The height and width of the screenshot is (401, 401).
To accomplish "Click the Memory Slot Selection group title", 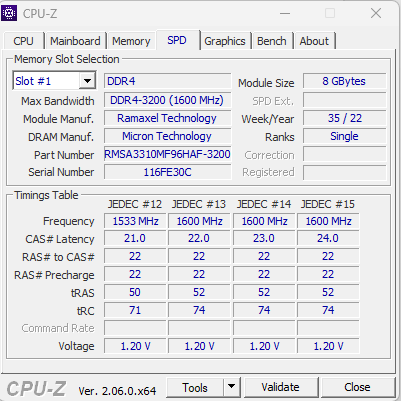I will click(x=67, y=59).
